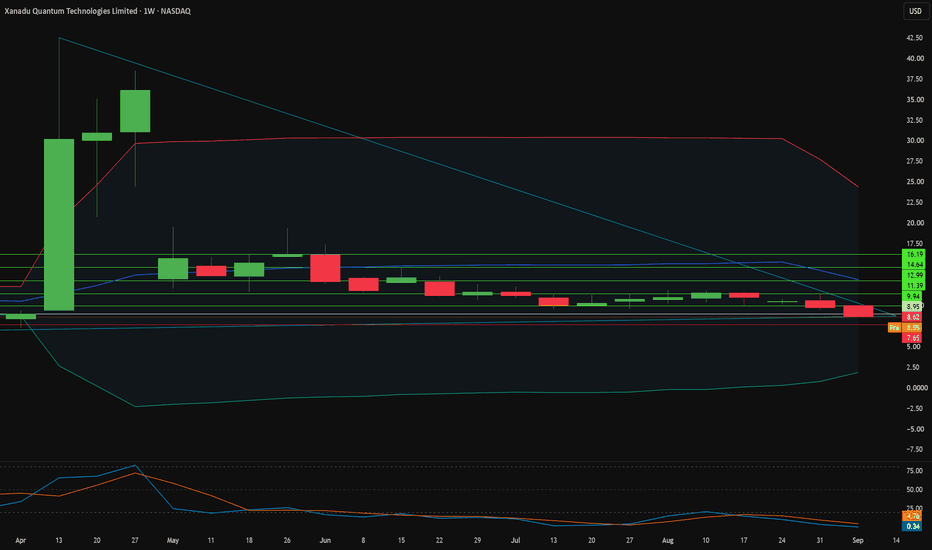Viewport: 932px width, 550px height.
Task: Select the last red candle at Sep
Action: click(858, 311)
